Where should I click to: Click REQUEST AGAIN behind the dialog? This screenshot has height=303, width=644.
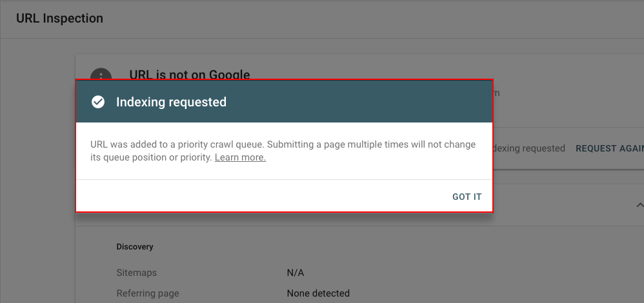(610, 149)
